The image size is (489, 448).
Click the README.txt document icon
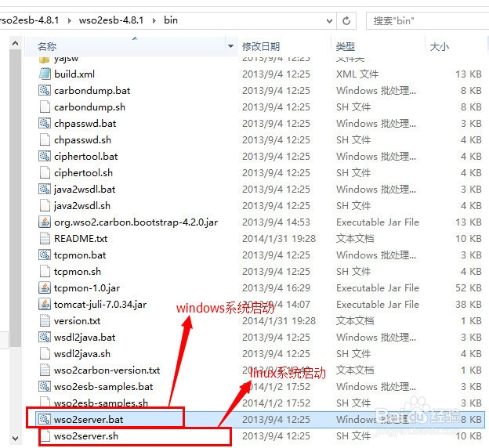45,239
